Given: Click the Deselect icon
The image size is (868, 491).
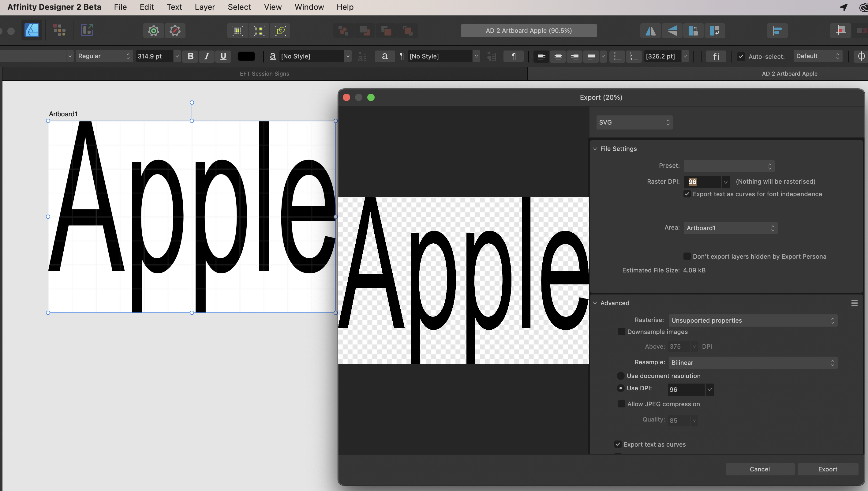Looking at the screenshot, I should point(259,31).
